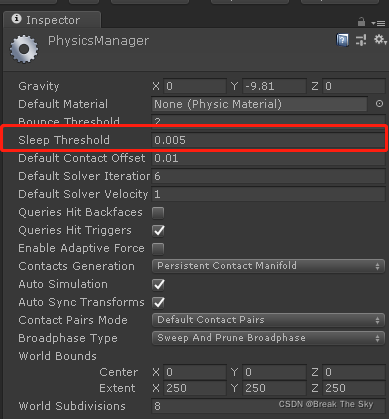Uncheck the Queries Hit Triggers checkbox
The image size is (389, 419).
point(158,231)
